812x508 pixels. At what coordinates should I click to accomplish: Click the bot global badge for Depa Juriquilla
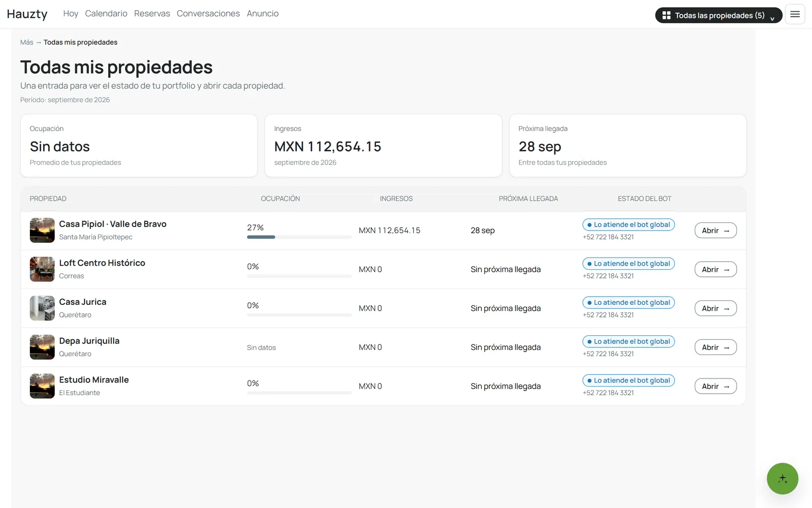click(628, 341)
